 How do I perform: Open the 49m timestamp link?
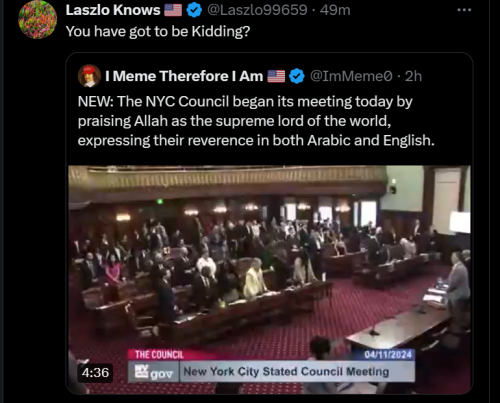335,10
